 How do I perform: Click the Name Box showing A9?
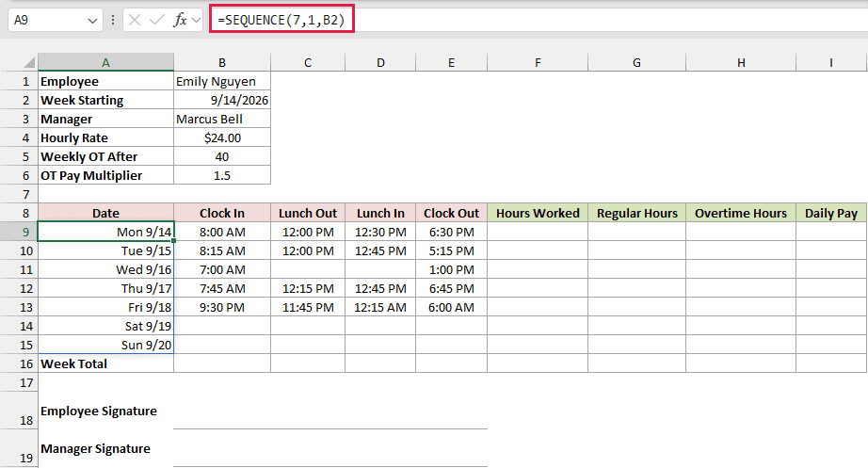(56, 21)
